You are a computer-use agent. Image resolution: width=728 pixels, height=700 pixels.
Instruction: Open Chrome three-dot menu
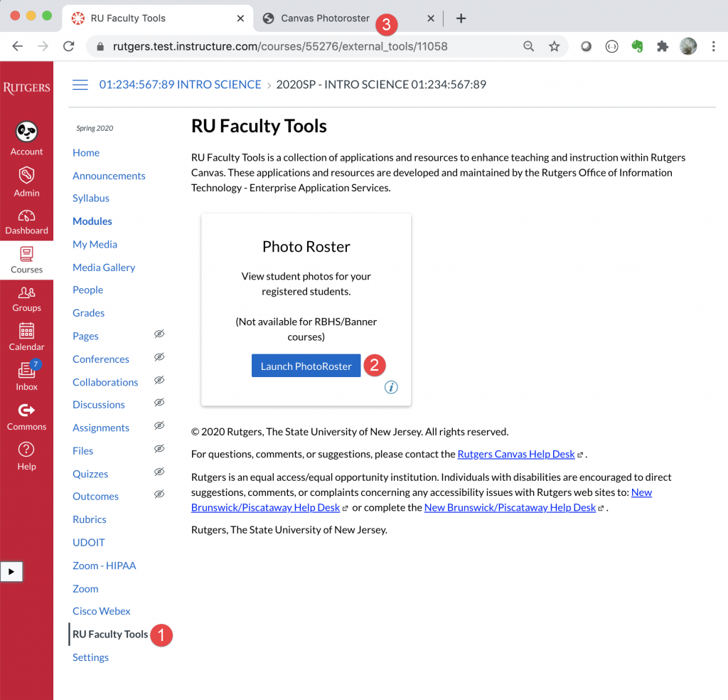[714, 46]
